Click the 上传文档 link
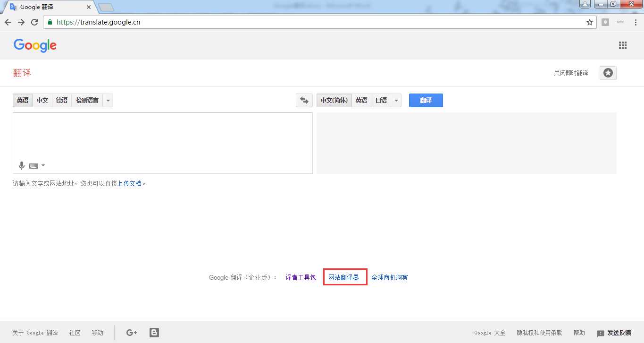This screenshot has width=644, height=343. click(x=130, y=183)
